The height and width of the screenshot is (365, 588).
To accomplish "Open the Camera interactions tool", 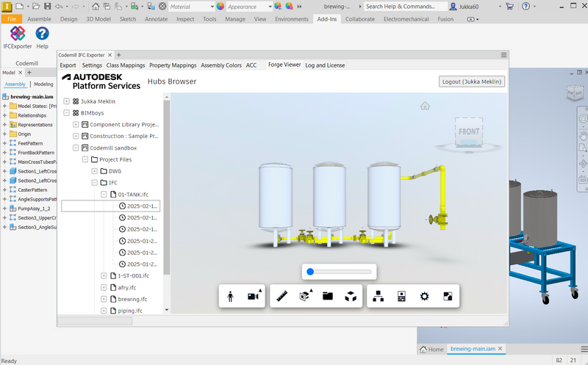I will [x=253, y=296].
